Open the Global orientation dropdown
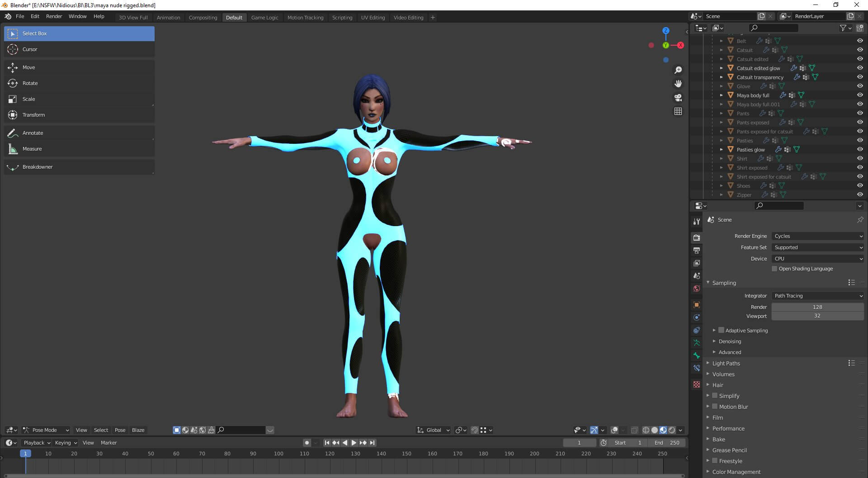The image size is (868, 478). (x=433, y=430)
